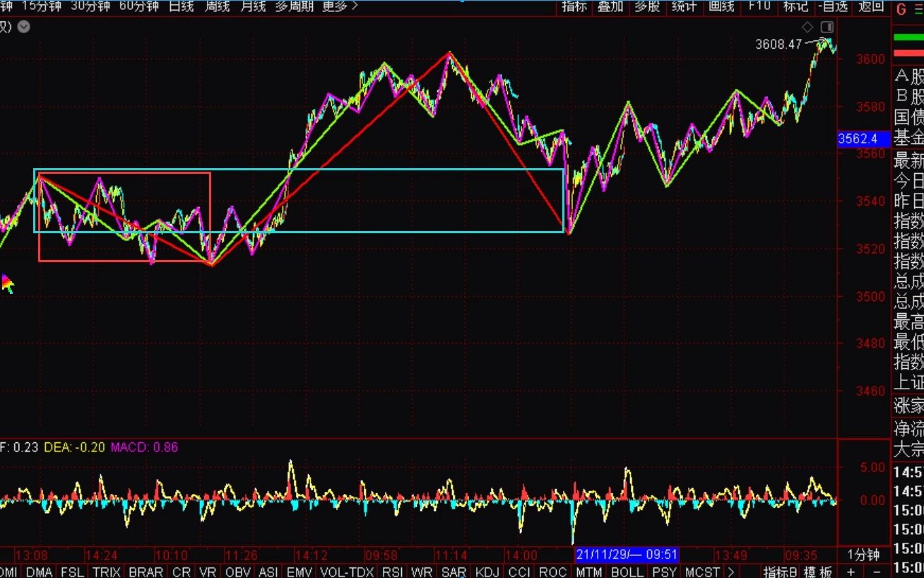
Task: Expand the 更多 periods menu
Action: tap(339, 6)
